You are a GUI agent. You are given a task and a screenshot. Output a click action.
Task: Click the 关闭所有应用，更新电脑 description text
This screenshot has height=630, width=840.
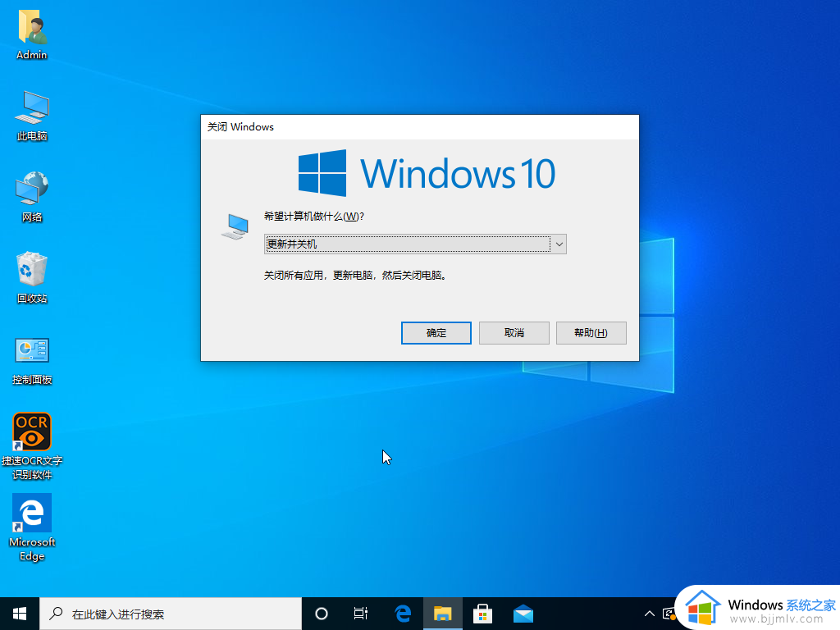pos(355,276)
